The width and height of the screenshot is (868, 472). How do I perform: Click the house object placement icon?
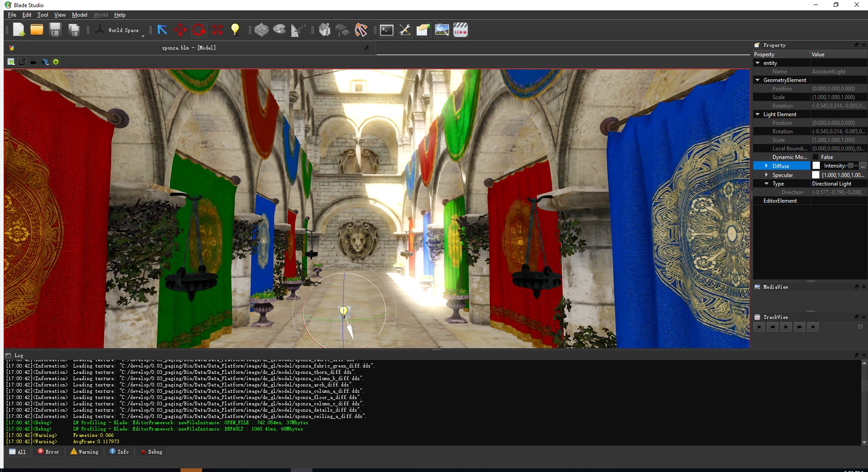(324, 30)
